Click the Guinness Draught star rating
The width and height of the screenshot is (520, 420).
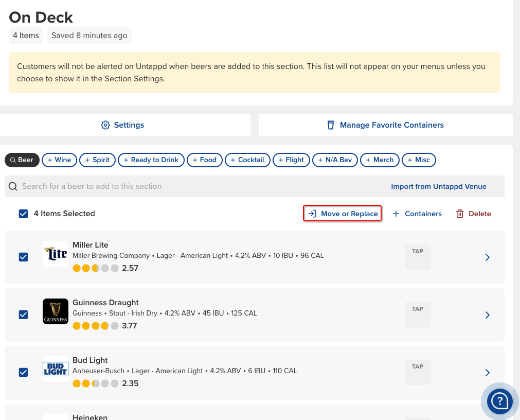tap(96, 326)
